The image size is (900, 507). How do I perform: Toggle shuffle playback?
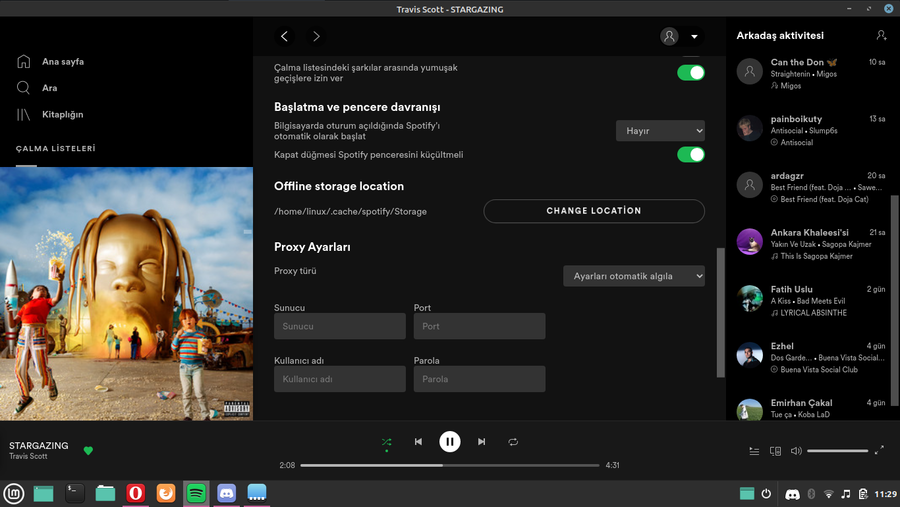tap(387, 441)
